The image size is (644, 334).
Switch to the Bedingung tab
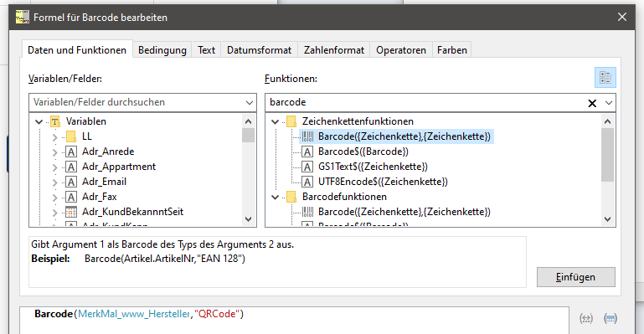tap(162, 50)
